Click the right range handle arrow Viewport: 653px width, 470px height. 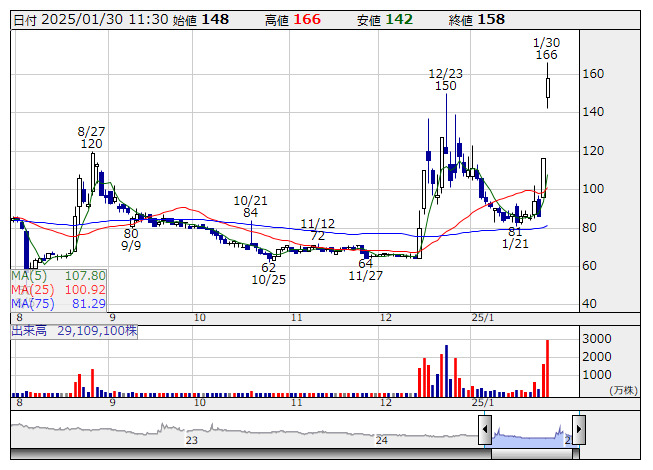point(579,430)
